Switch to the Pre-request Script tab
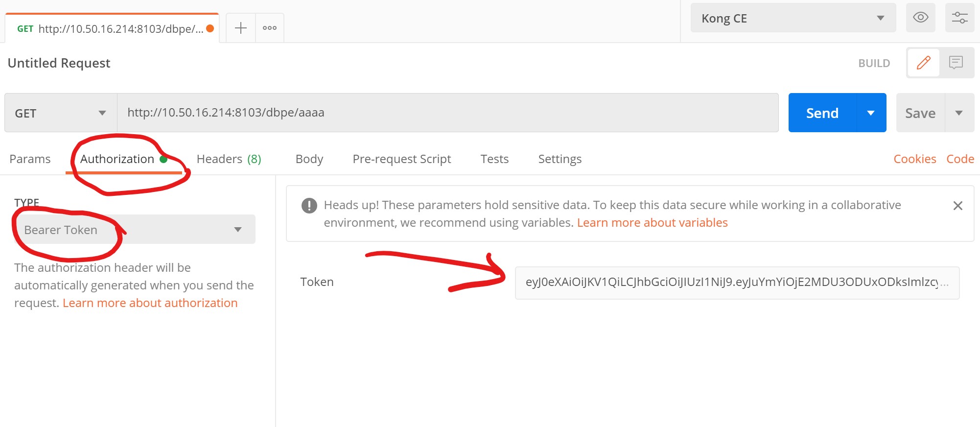The width and height of the screenshot is (980, 427). [401, 159]
